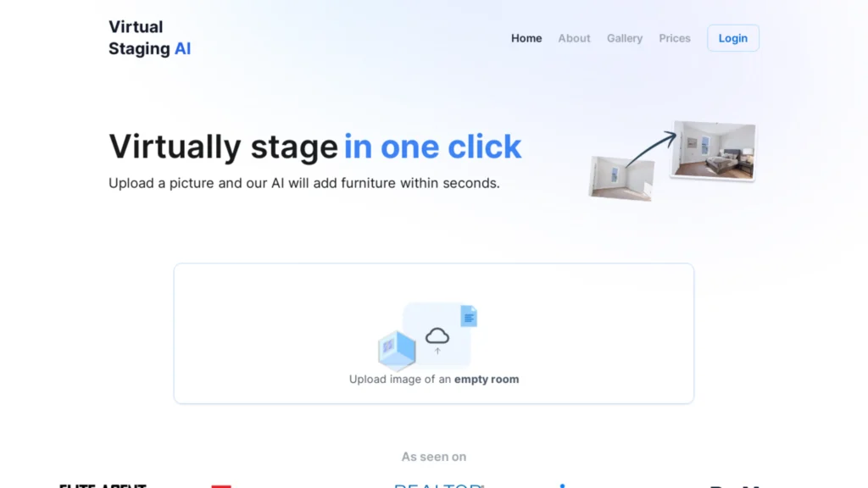Screen dimensions: 868x488
Task: Click the empty unfurnished room photo
Action: (621, 178)
